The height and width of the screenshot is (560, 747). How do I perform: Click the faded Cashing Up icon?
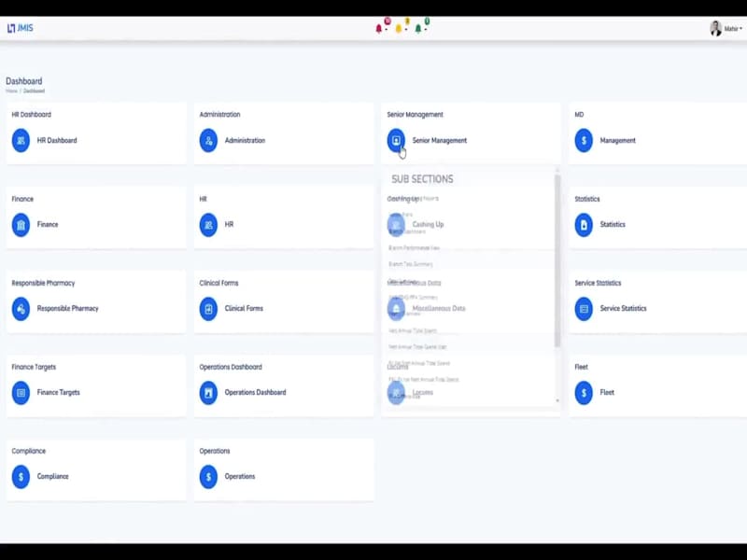[396, 225]
